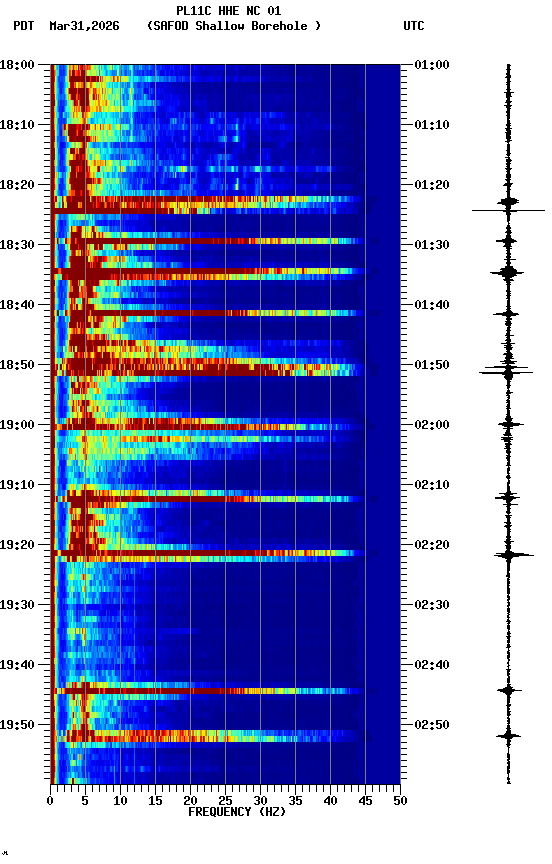552x864 pixels.
Task: Click the '02:40' UTC time label
Action: click(x=432, y=665)
